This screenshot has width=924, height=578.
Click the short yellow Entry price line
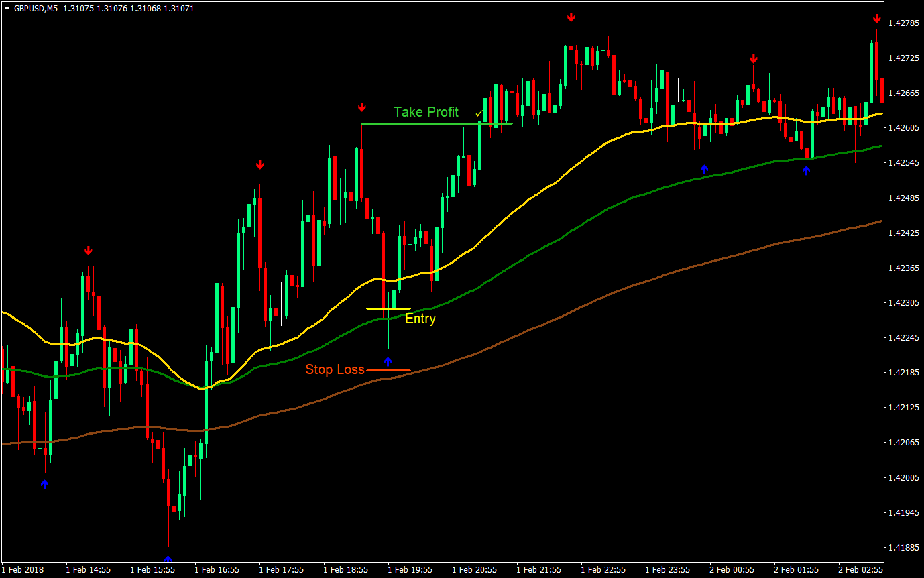click(388, 308)
